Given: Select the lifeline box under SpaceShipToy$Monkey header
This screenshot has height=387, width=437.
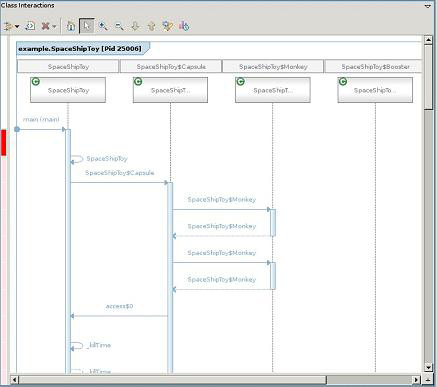Looking at the screenshot, I should (273, 90).
